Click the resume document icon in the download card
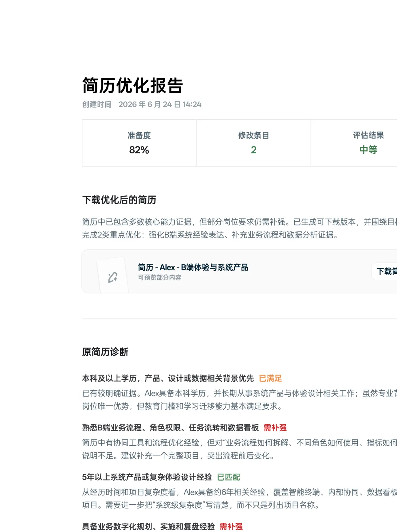The image size is (397, 532). coord(113,275)
